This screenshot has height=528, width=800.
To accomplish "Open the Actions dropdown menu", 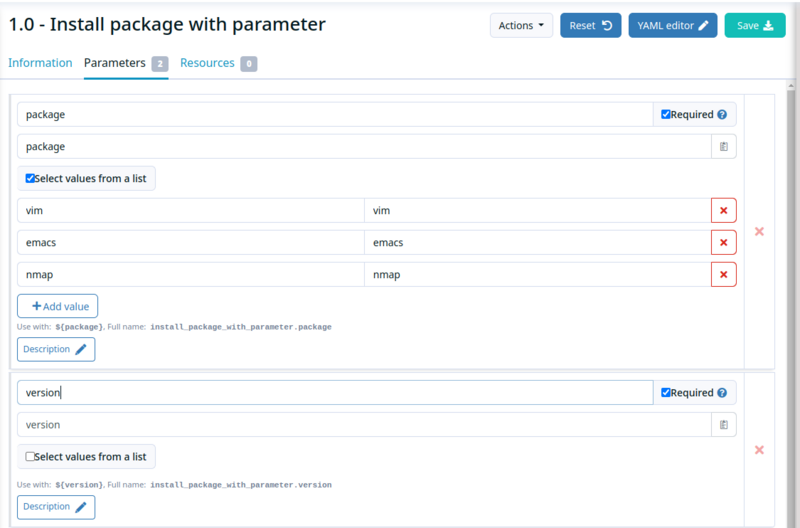I will point(521,26).
